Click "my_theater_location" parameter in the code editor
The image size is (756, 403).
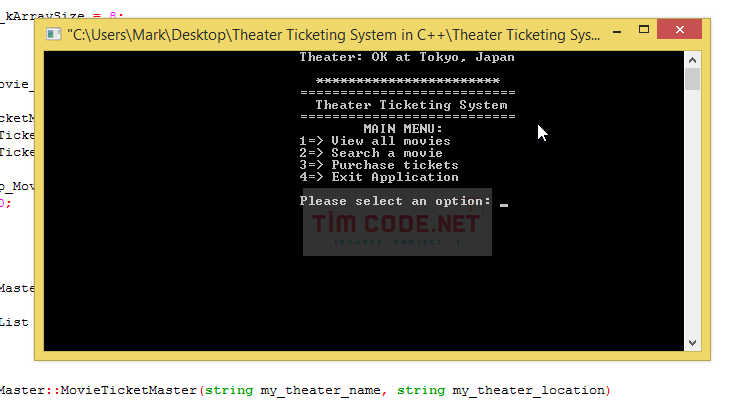[x=528, y=390]
